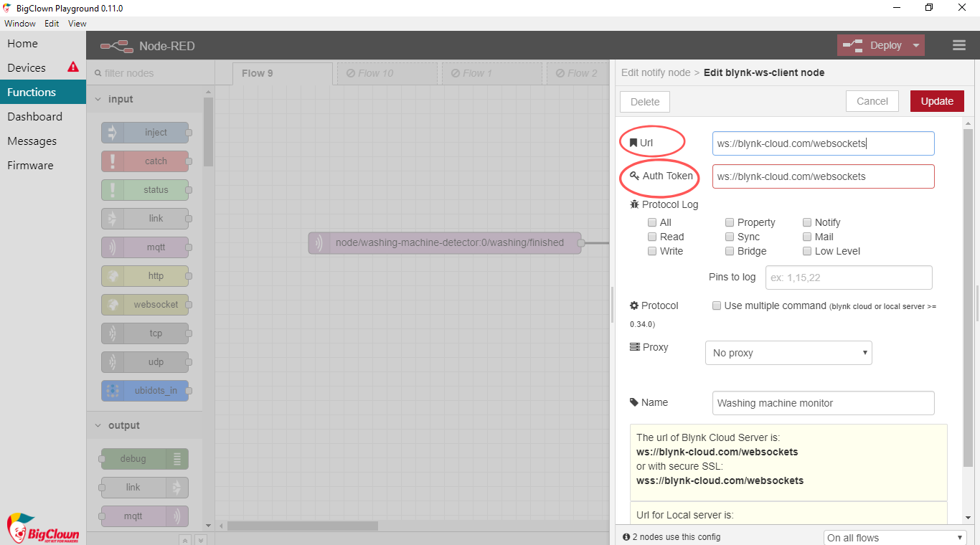Open the Proxy dropdown
Image resolution: width=980 pixels, height=545 pixels.
point(788,353)
